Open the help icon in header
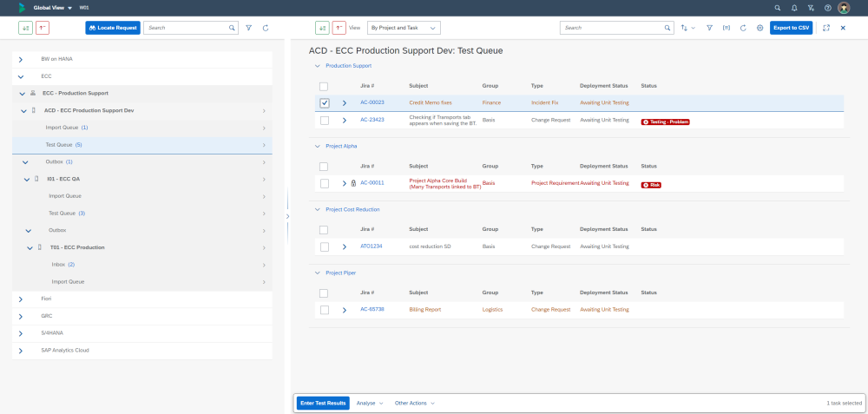The width and height of the screenshot is (868, 414). tap(827, 8)
